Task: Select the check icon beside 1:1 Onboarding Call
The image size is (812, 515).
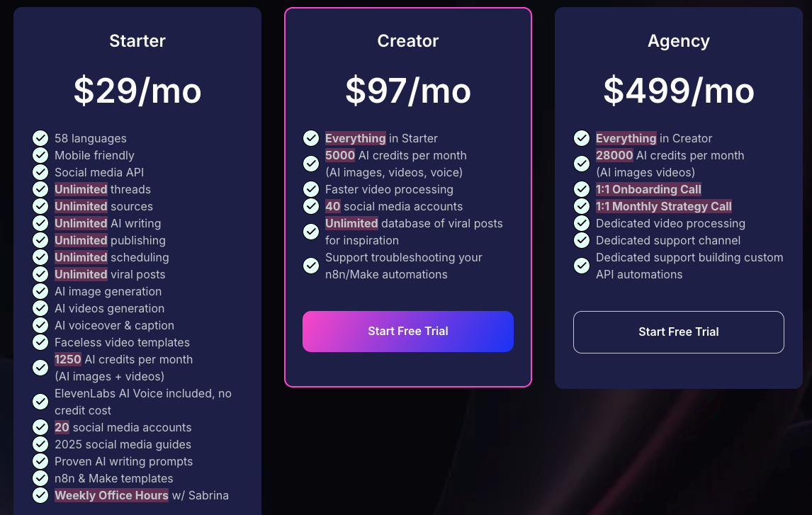Action: [x=582, y=189]
